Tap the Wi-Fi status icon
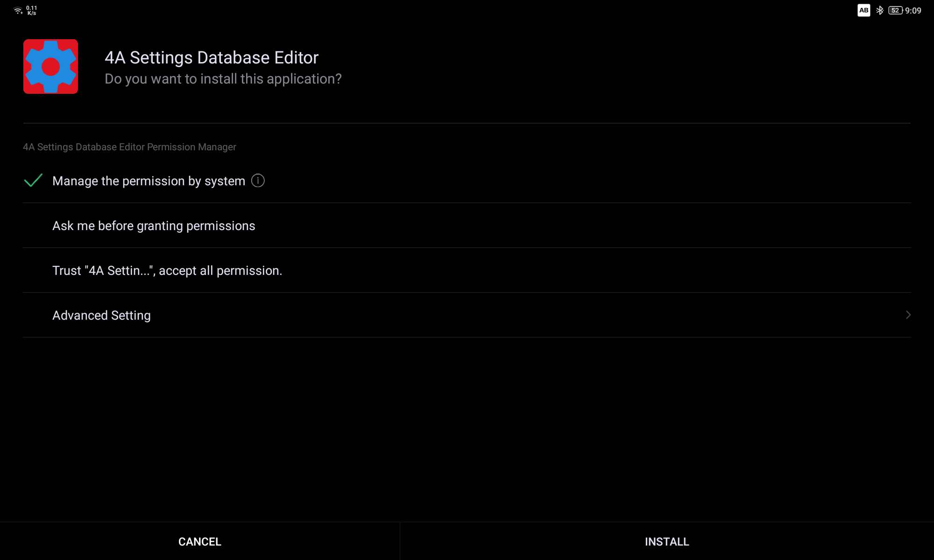934x560 pixels. coord(18,10)
